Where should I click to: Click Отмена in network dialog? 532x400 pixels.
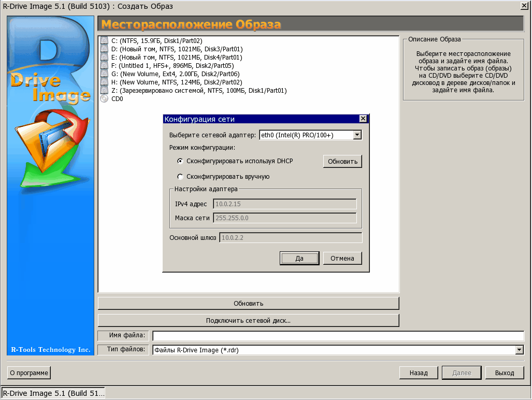pos(342,258)
